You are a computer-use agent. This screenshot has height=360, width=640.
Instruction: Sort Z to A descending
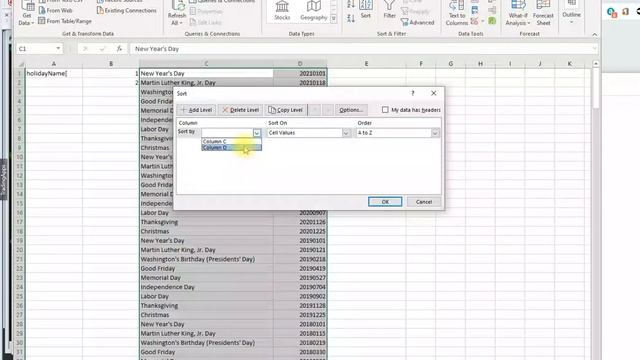pos(351,18)
